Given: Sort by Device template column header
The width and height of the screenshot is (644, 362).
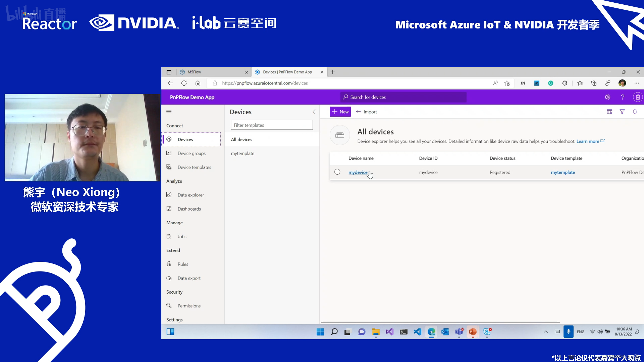Looking at the screenshot, I should [x=567, y=158].
